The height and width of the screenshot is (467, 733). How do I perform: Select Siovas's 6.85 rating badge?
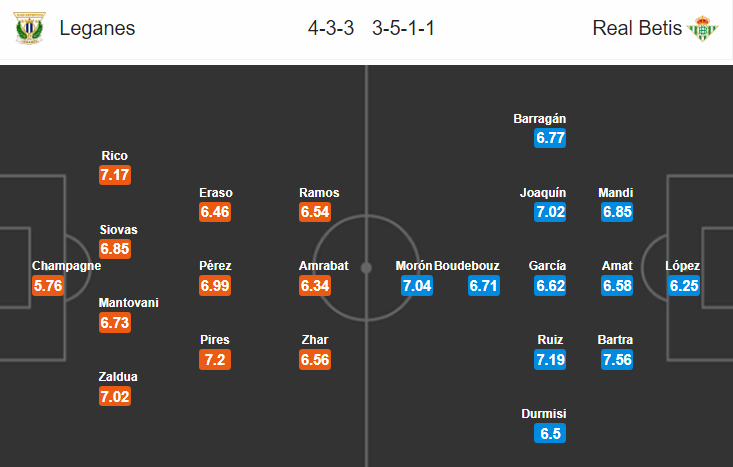click(x=115, y=249)
